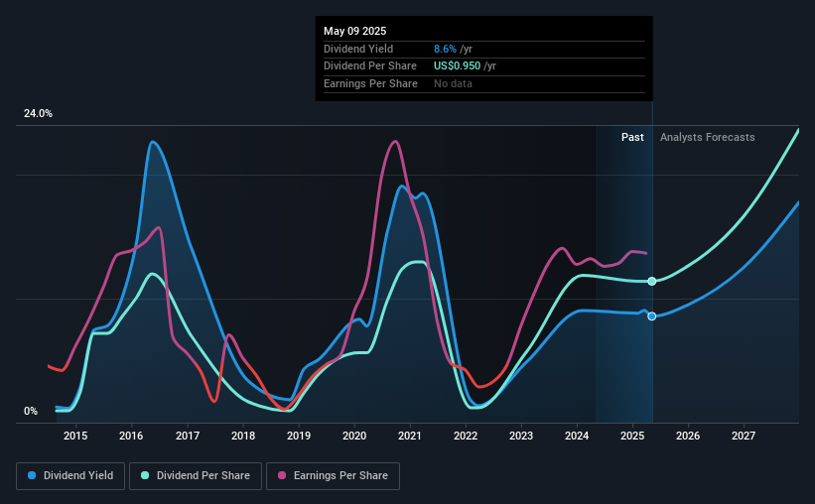
Task: Click the 2022 x-axis label
Action: tap(466, 436)
